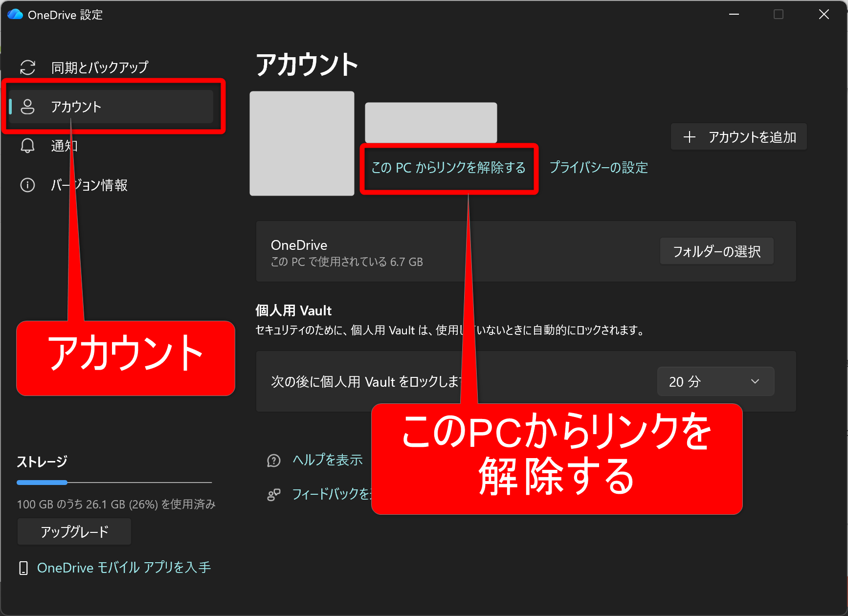
Task: Open the プライバシーの設定 link
Action: (599, 168)
